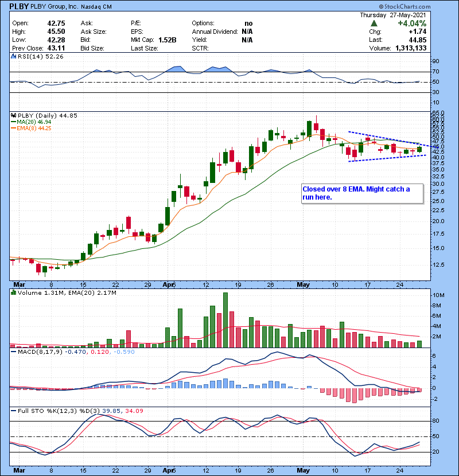Image resolution: width=459 pixels, height=476 pixels.
Task: Click the RSI(14) 52.26 label
Action: click(40, 56)
